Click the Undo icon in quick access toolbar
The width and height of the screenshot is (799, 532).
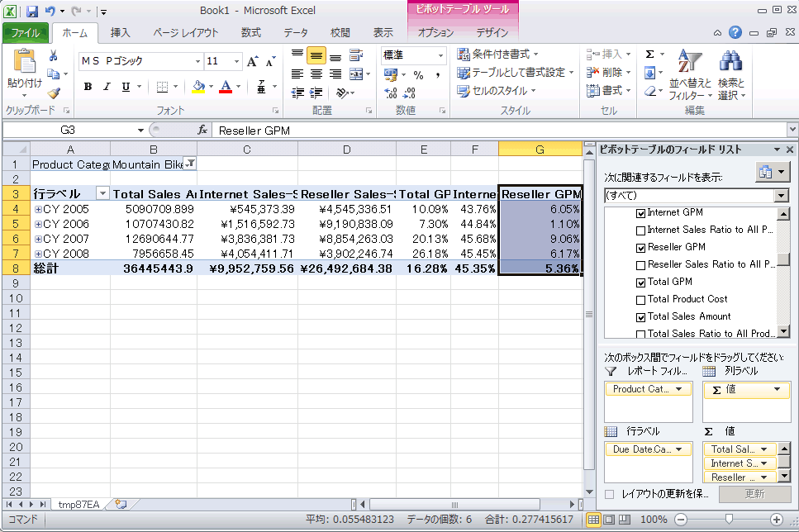tap(50, 11)
